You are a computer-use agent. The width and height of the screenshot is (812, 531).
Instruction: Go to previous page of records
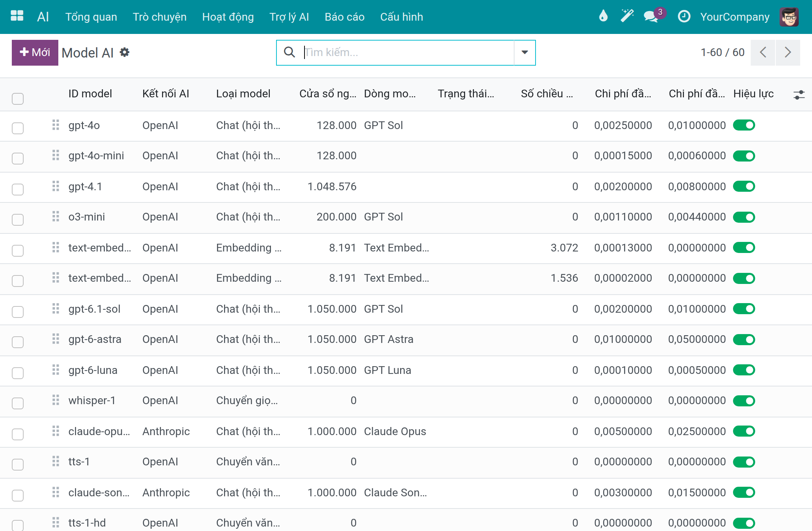pyautogui.click(x=763, y=52)
